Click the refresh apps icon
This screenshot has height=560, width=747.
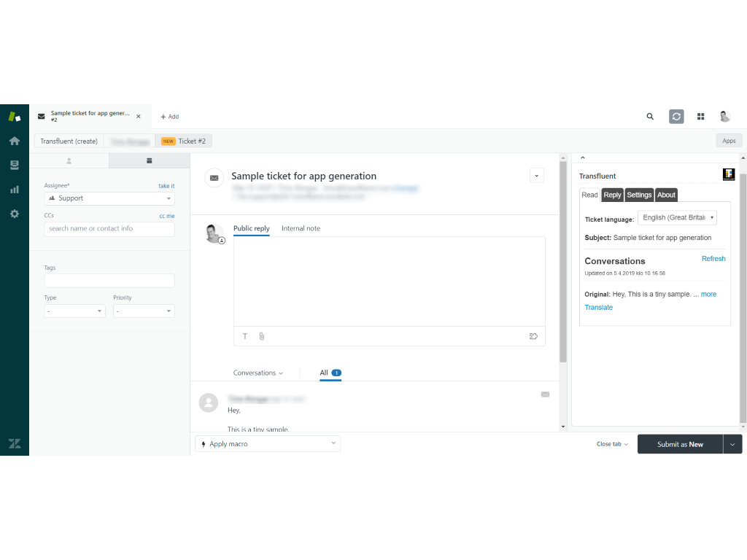(x=676, y=117)
